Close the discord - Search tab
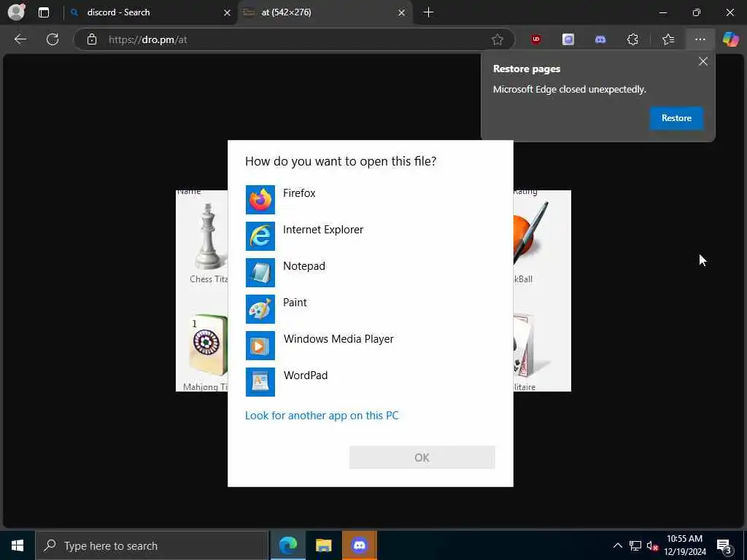747x560 pixels. pyautogui.click(x=228, y=13)
